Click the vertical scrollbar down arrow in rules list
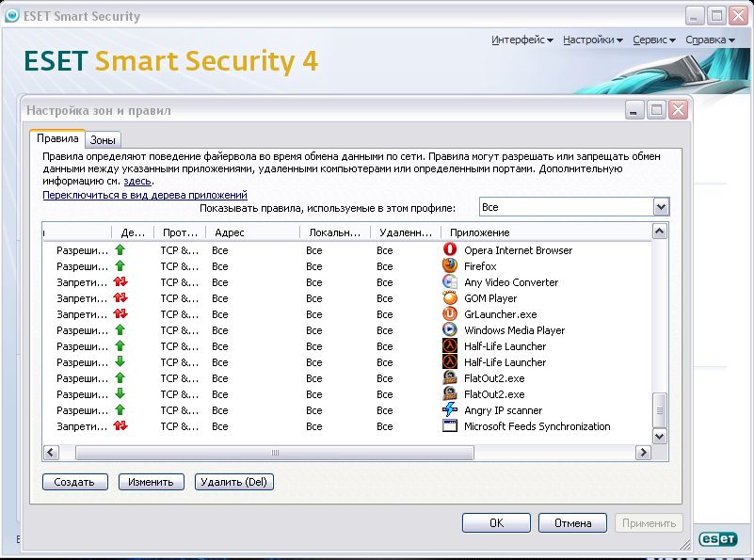 (x=660, y=437)
